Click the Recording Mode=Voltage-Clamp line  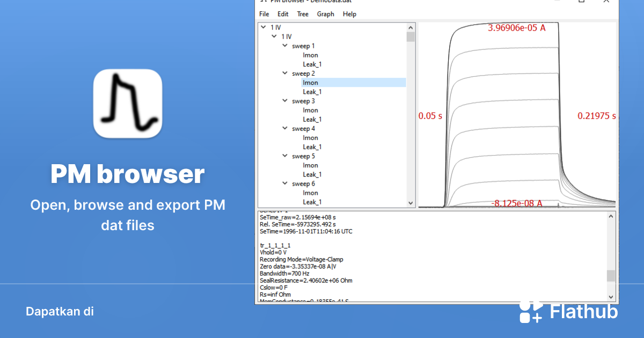(x=301, y=259)
